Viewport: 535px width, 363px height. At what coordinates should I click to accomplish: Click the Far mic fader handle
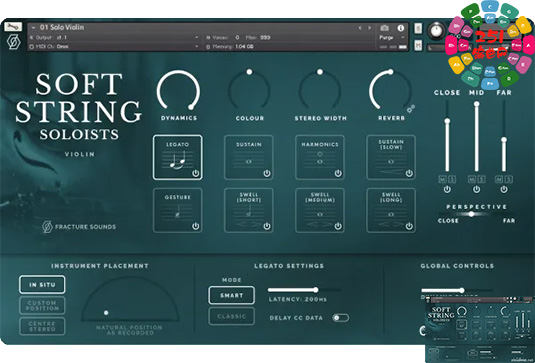coord(504,140)
